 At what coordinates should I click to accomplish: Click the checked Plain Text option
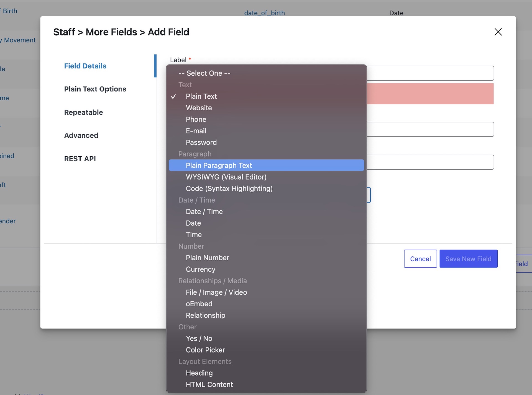click(201, 96)
